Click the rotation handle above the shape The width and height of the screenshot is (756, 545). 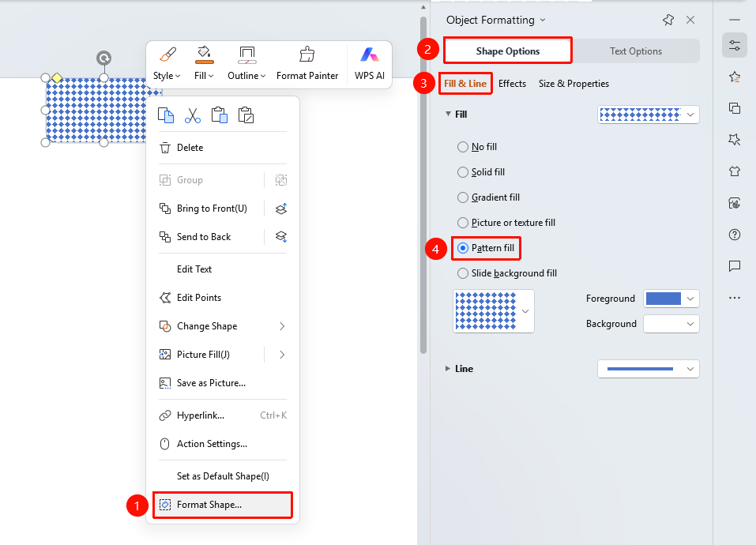coord(103,58)
